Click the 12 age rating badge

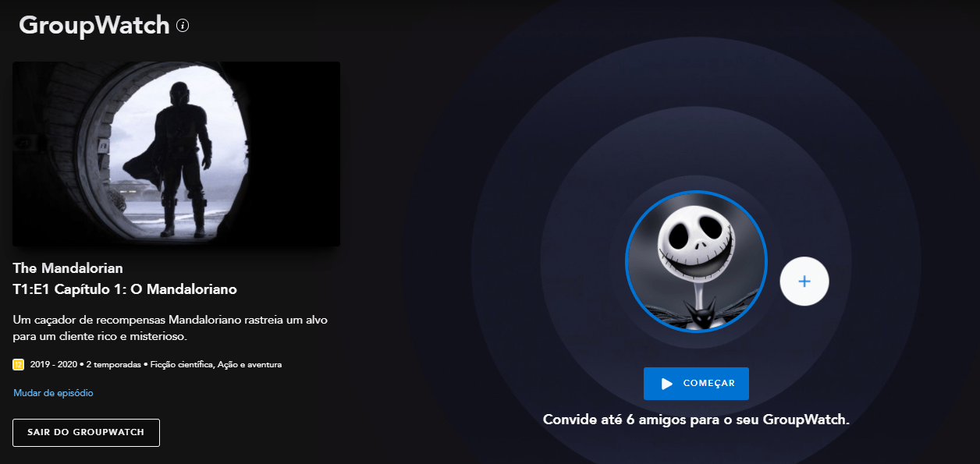point(19,364)
